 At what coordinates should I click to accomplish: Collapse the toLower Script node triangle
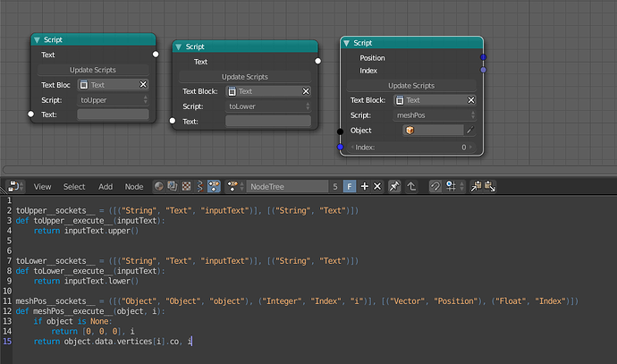pos(178,47)
